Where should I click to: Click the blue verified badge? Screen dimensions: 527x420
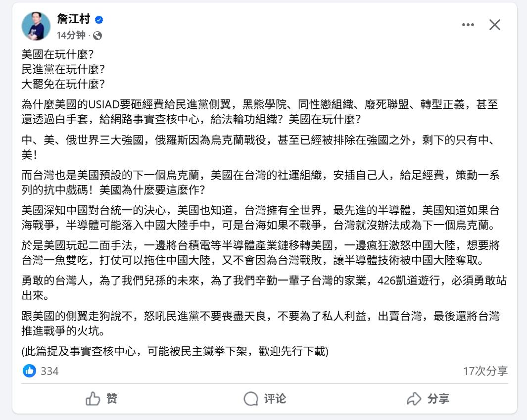[x=99, y=20]
